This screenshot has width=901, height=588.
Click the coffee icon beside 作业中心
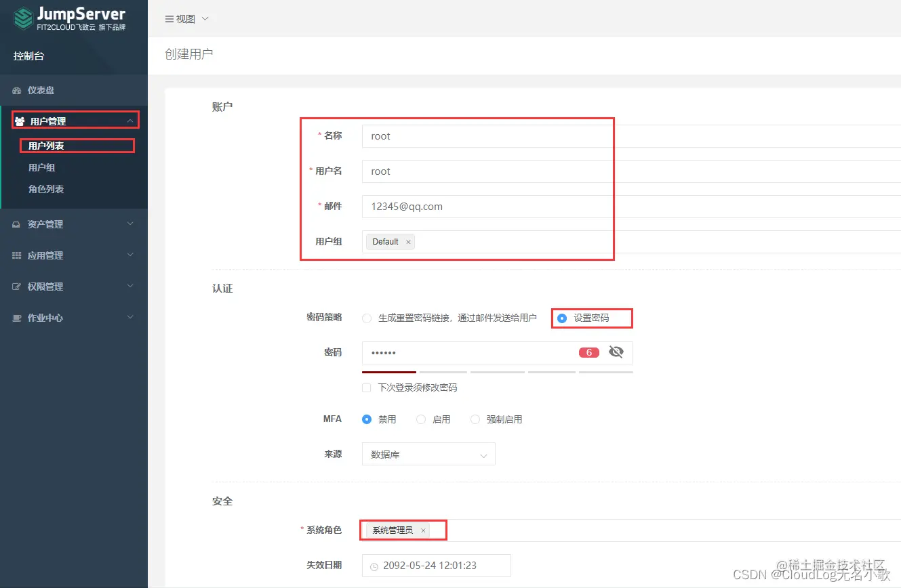[x=17, y=318]
